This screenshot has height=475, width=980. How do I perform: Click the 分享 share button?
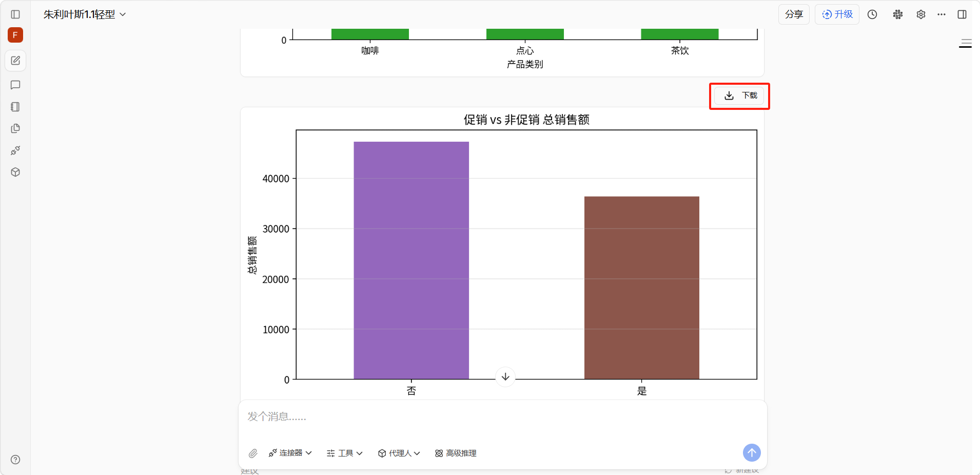coord(794,14)
